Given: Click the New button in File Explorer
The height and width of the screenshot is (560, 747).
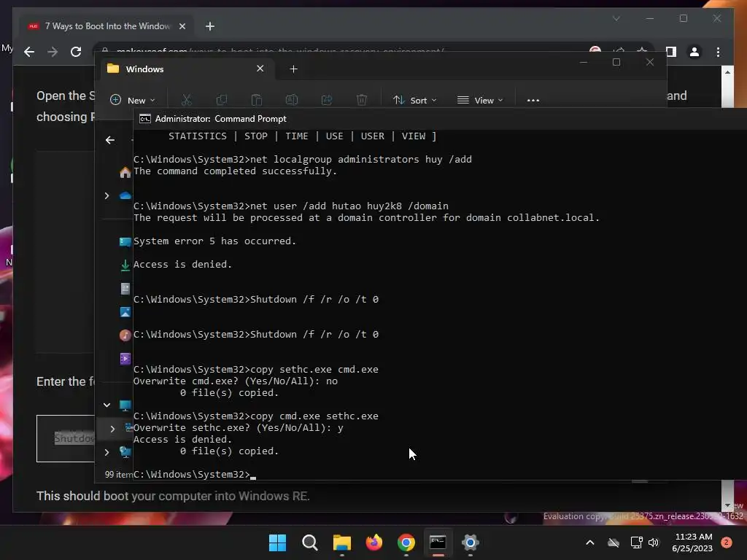Looking at the screenshot, I should pyautogui.click(x=133, y=100).
